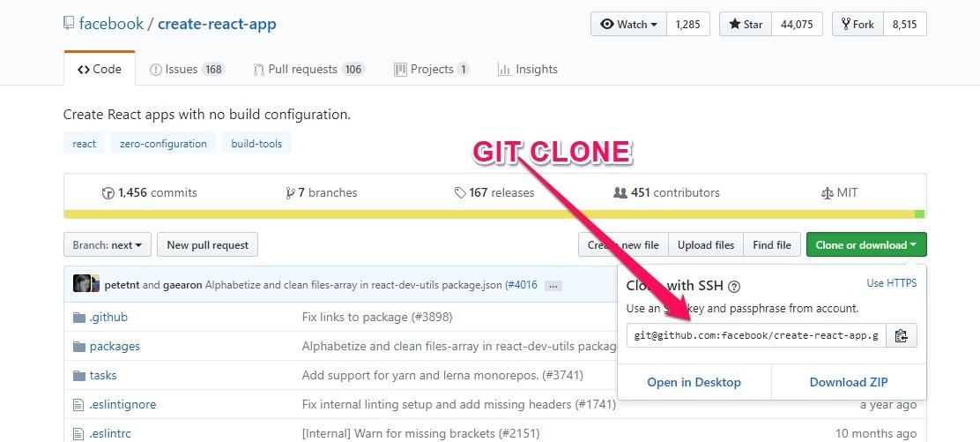Image resolution: width=980 pixels, height=442 pixels.
Task: Open the Watch dropdown
Action: pyautogui.click(x=628, y=25)
